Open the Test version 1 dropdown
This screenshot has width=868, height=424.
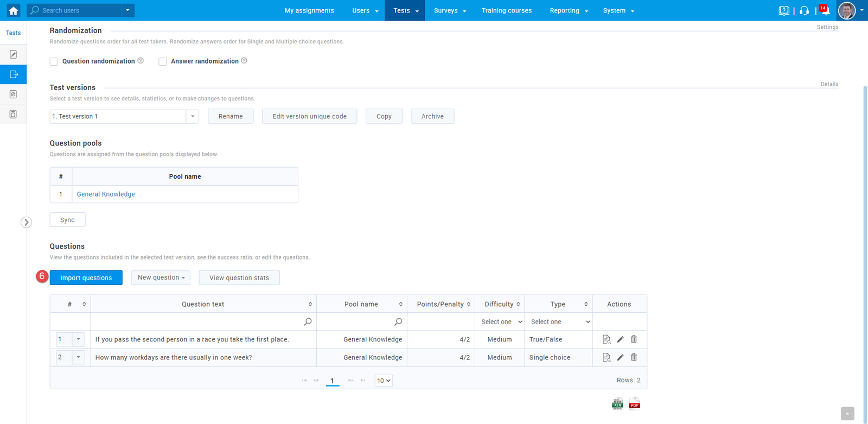point(192,116)
